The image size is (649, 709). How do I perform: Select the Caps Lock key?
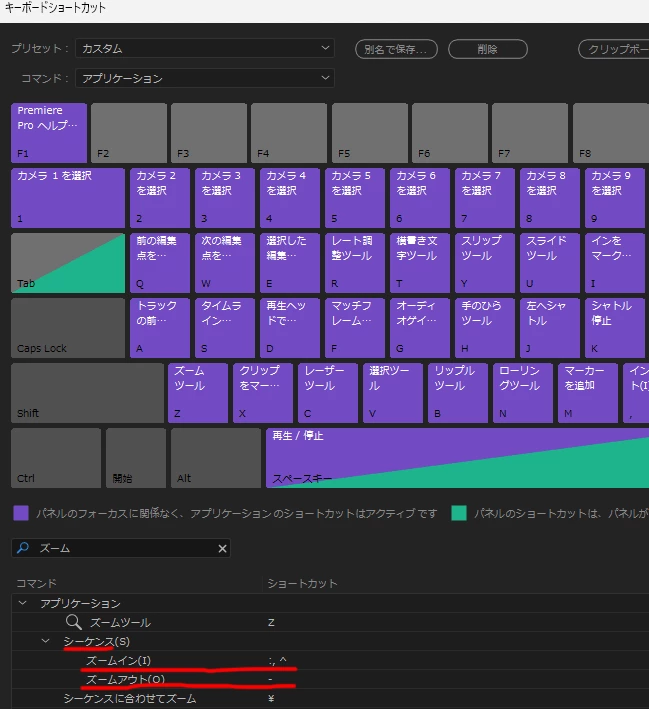68,328
